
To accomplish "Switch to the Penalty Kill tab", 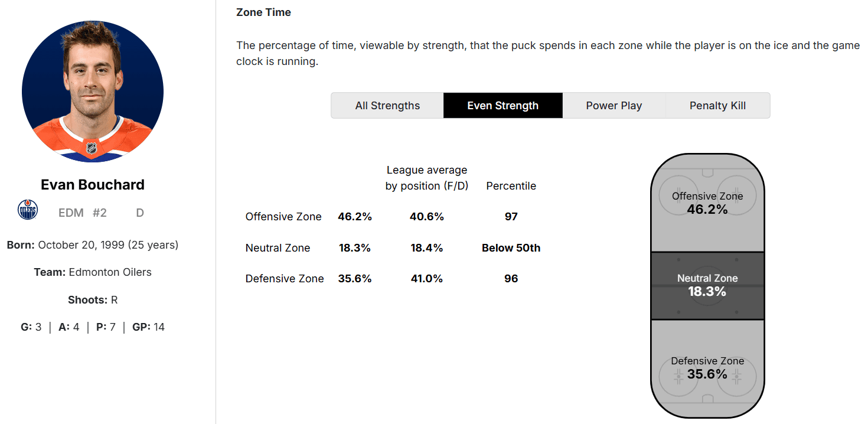I will pos(717,106).
